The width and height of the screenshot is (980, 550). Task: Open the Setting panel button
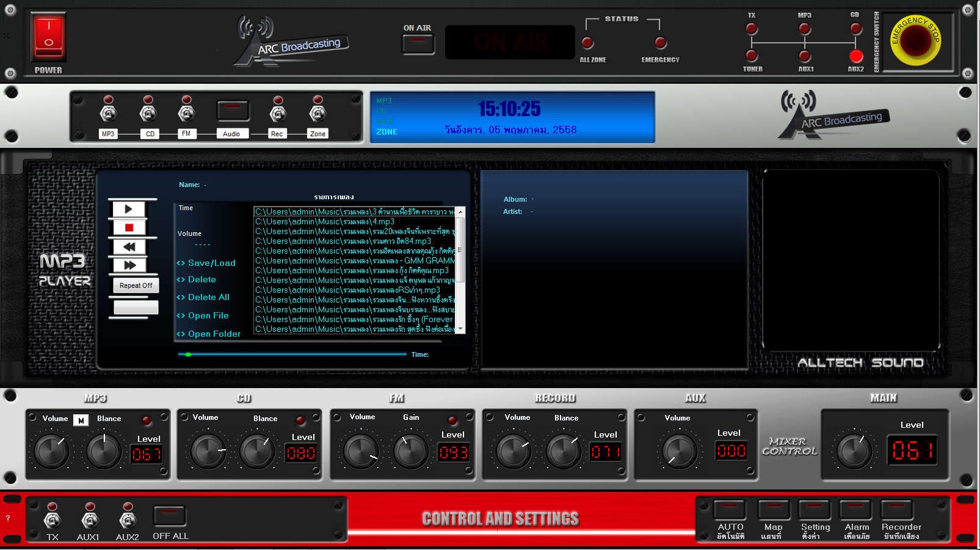(815, 510)
